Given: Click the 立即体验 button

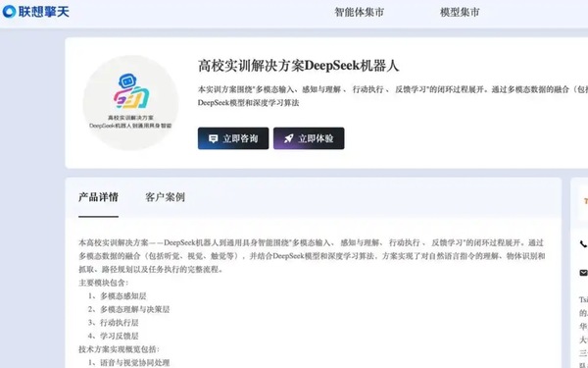Looking at the screenshot, I should click(309, 138).
